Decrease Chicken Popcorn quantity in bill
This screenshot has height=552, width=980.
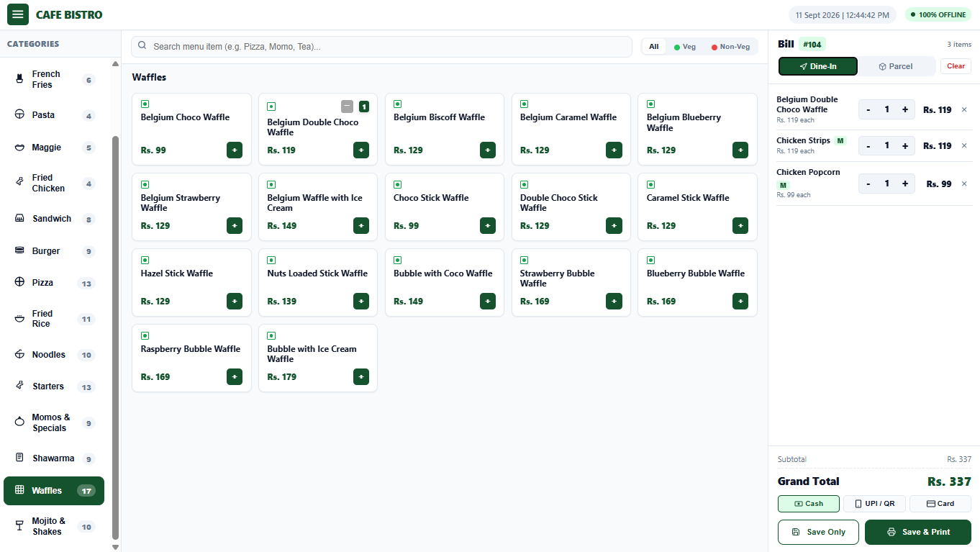pos(868,184)
